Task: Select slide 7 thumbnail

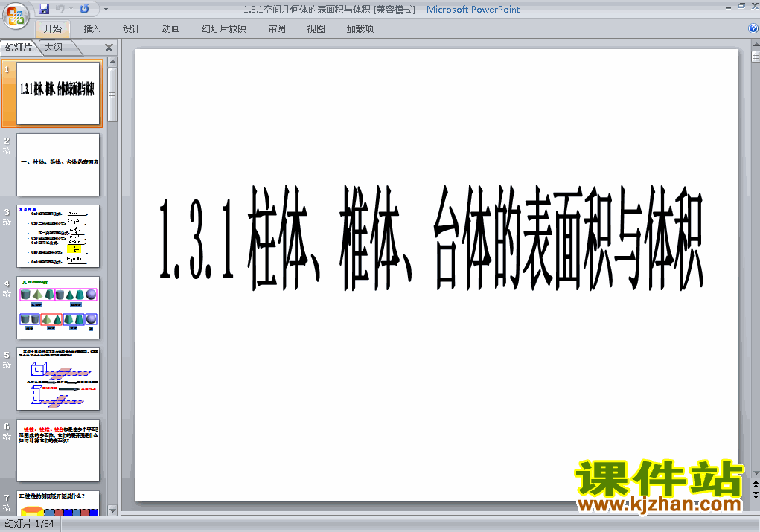Action: pyautogui.click(x=58, y=503)
